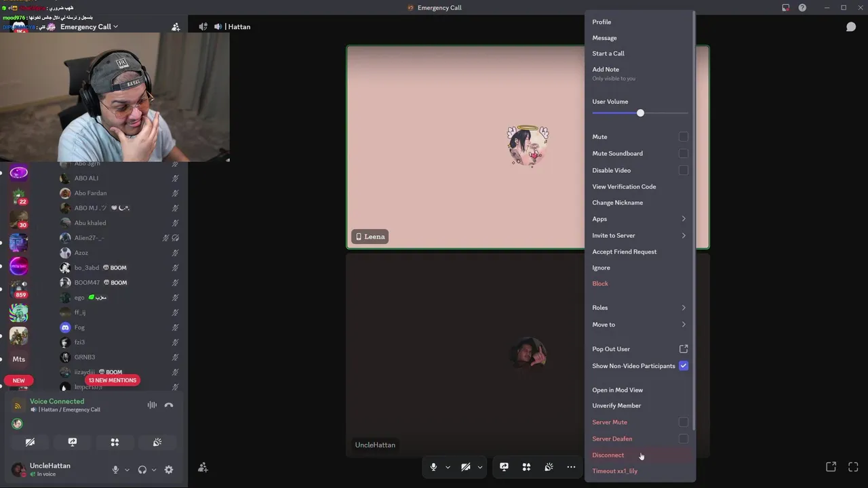Open in Mod View menu item
Screen dimensions: 868x488
point(639,390)
